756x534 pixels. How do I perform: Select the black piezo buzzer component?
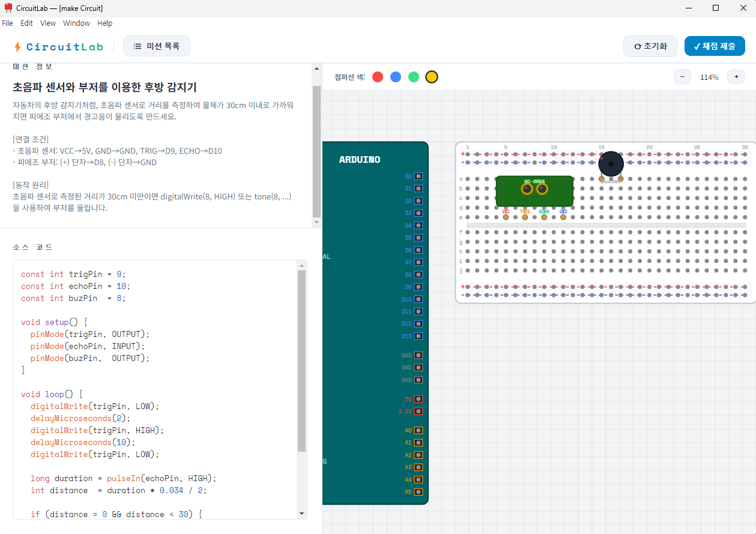click(x=611, y=163)
